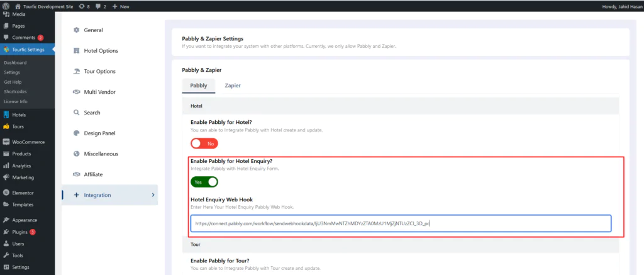Viewport: 644px width, 275px height.
Task: Click the Multi Vendor handshake icon
Action: tap(76, 92)
